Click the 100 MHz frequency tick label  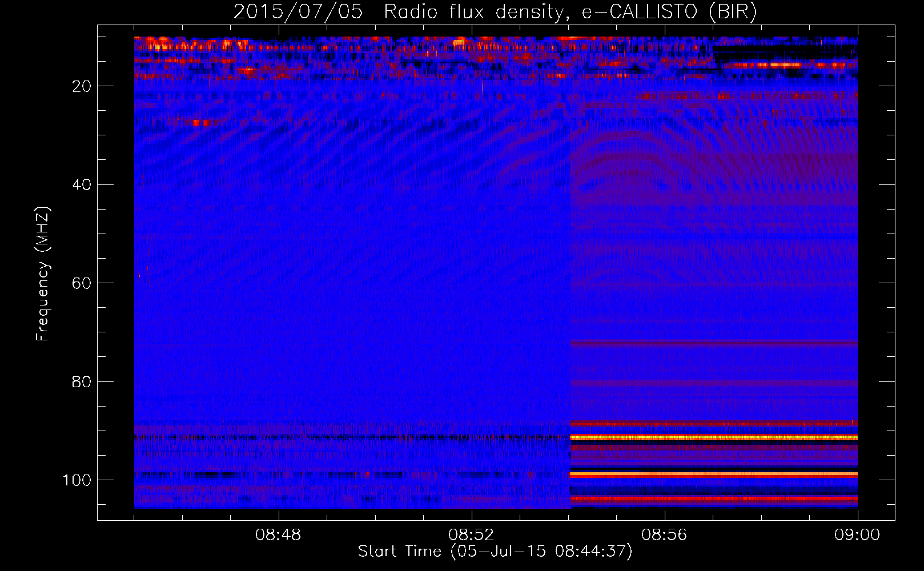pos(77,480)
